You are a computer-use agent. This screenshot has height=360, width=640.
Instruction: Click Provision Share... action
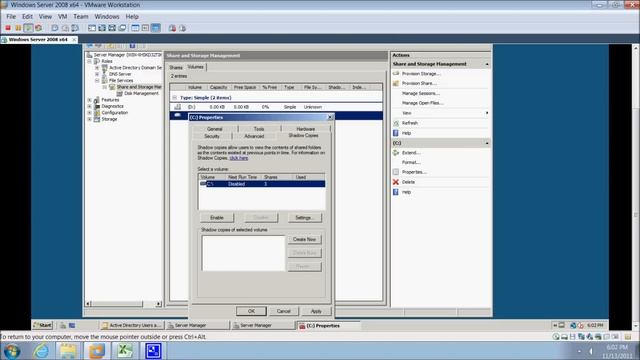419,83
